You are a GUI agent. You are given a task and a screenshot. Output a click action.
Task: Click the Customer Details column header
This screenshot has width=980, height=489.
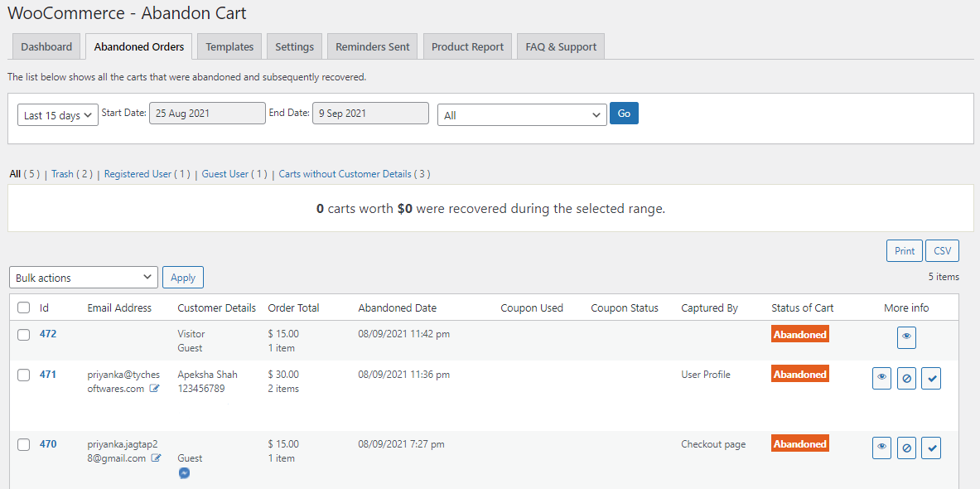(217, 307)
